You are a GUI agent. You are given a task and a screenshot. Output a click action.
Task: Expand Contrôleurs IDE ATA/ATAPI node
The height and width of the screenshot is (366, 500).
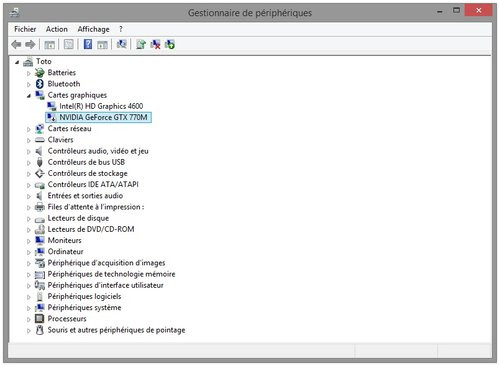(29, 185)
